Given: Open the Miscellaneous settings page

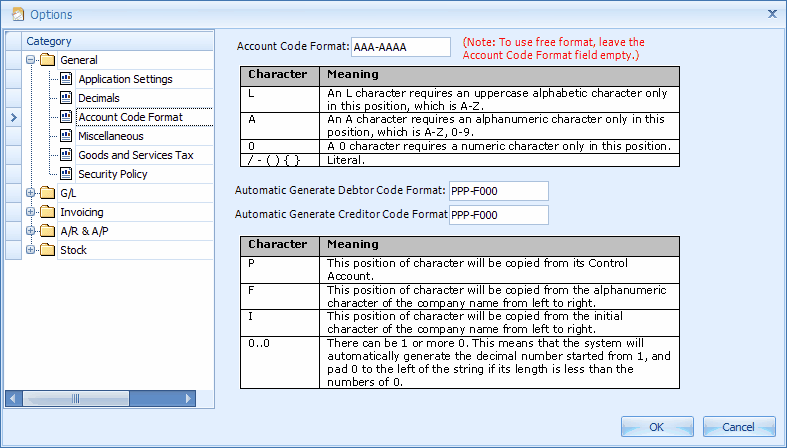Looking at the screenshot, I should (x=111, y=136).
